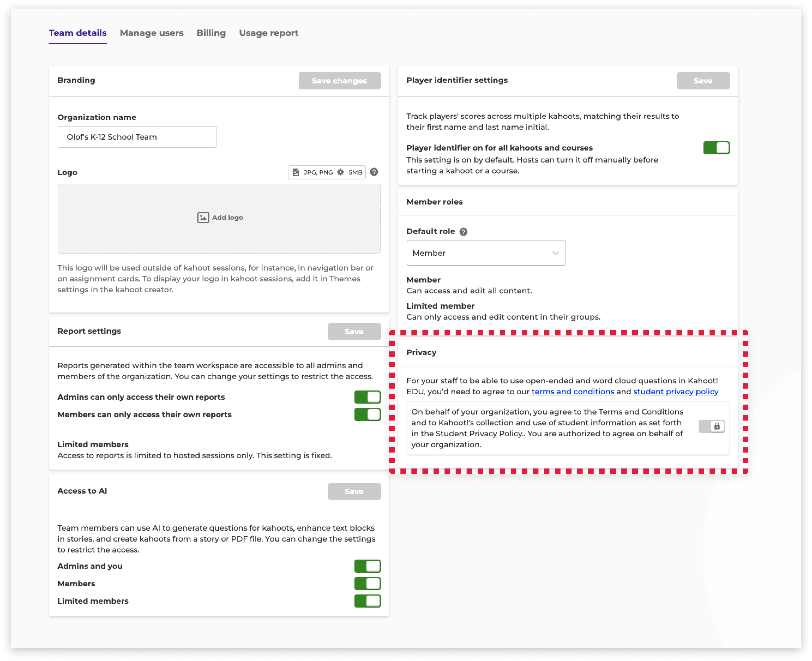The width and height of the screenshot is (812, 661).
Task: Go to the Usage report tab
Action: pyautogui.click(x=268, y=33)
